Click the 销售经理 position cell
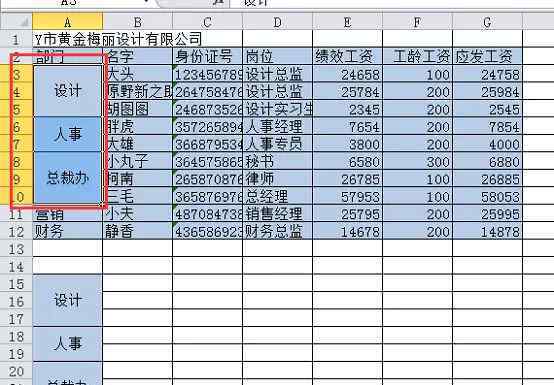554x385 pixels. (x=277, y=214)
